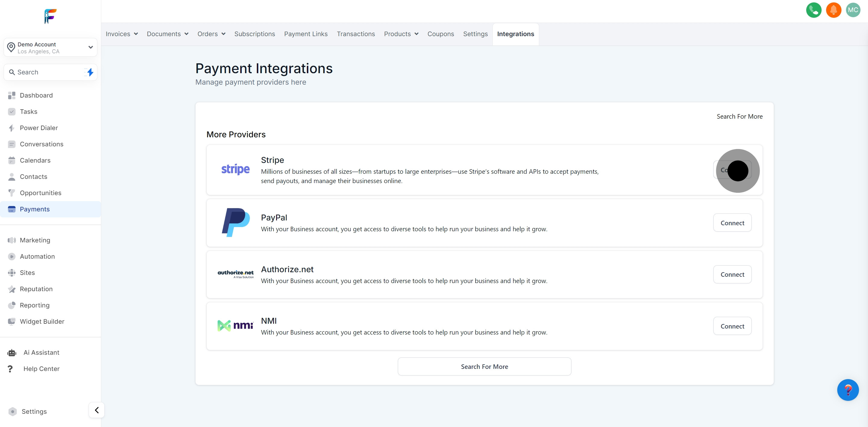Switch to the Coupons tab

(440, 34)
